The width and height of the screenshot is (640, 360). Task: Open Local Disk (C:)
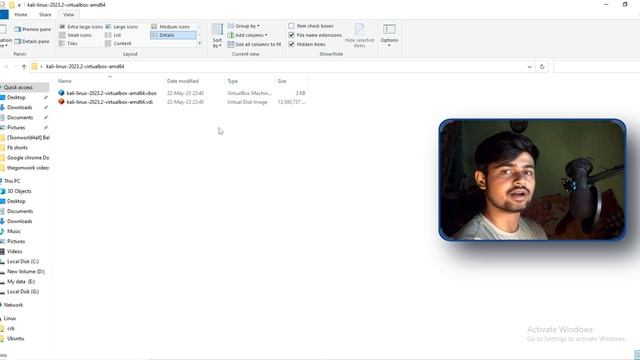point(22,261)
